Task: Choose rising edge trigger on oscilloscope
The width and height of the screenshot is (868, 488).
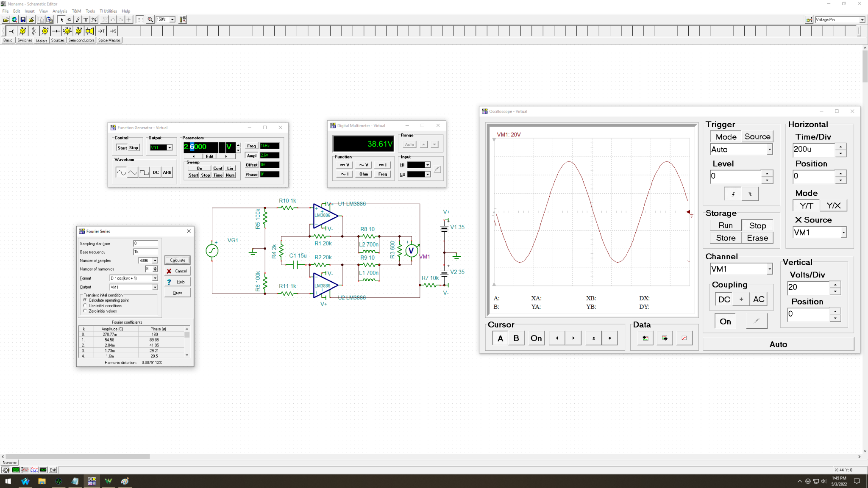Action: coord(733,194)
